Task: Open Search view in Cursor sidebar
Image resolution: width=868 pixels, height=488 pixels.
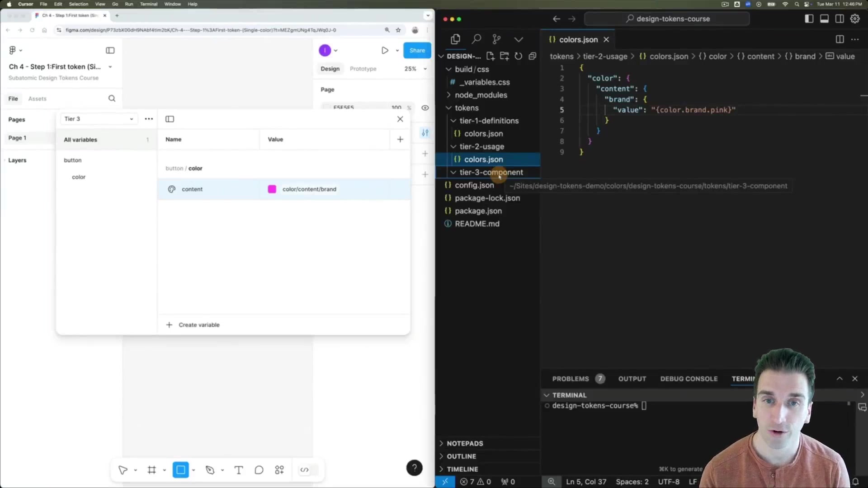Action: (x=476, y=39)
